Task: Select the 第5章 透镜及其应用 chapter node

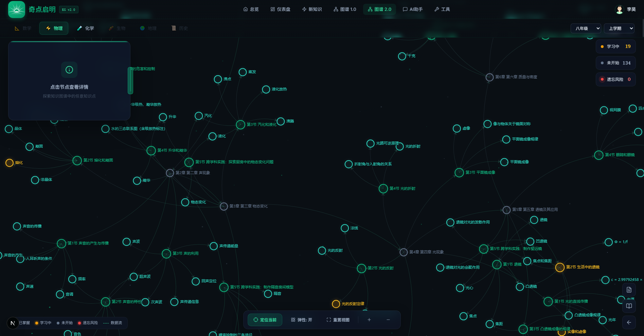Action: [x=506, y=210]
